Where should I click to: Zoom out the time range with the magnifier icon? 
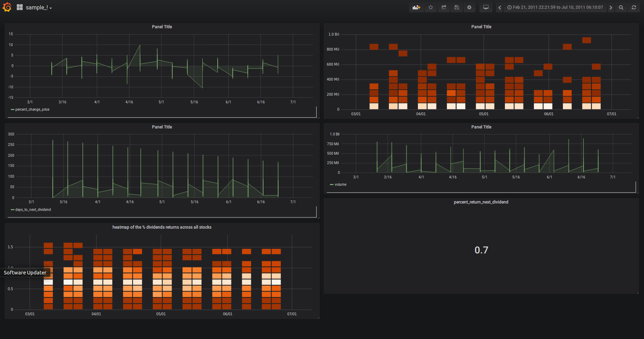621,7
